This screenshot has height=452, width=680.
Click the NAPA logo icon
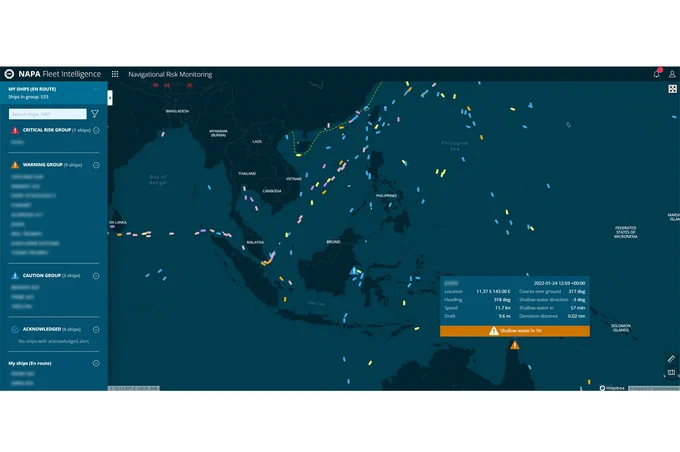(9, 74)
